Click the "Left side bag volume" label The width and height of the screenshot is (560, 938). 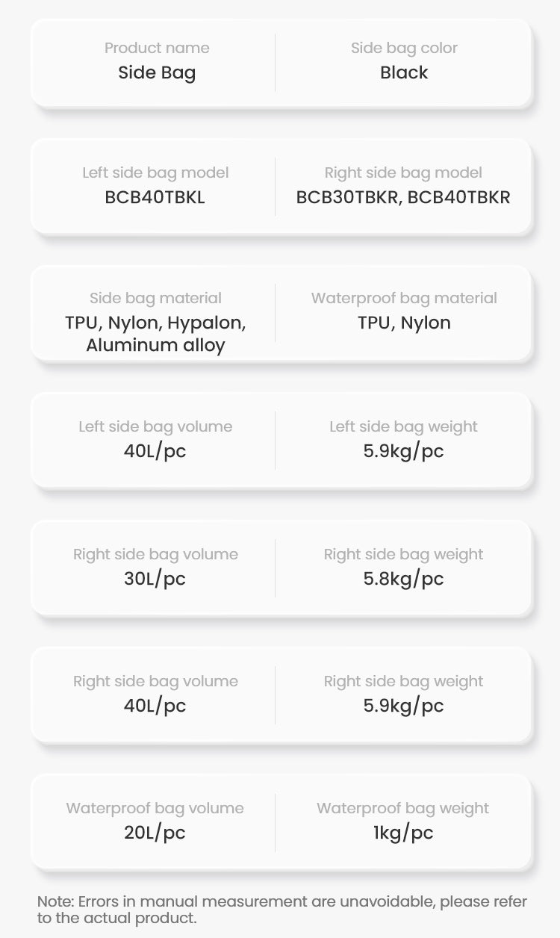(155, 427)
